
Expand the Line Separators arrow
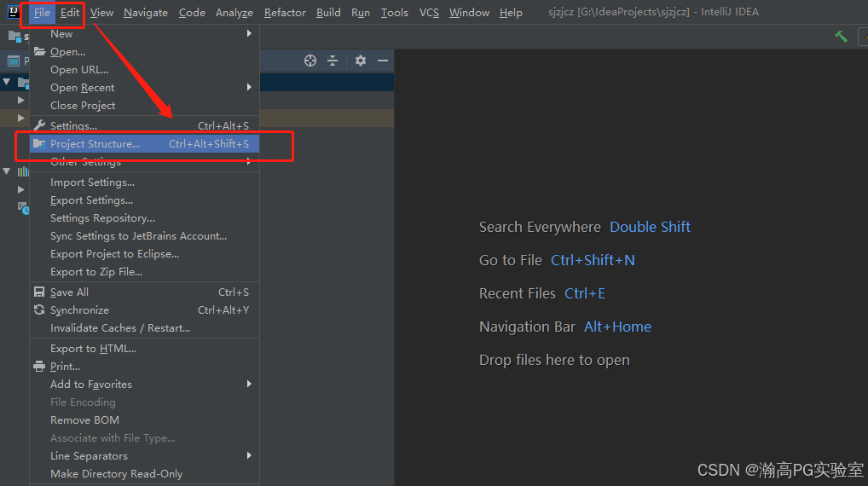(249, 455)
